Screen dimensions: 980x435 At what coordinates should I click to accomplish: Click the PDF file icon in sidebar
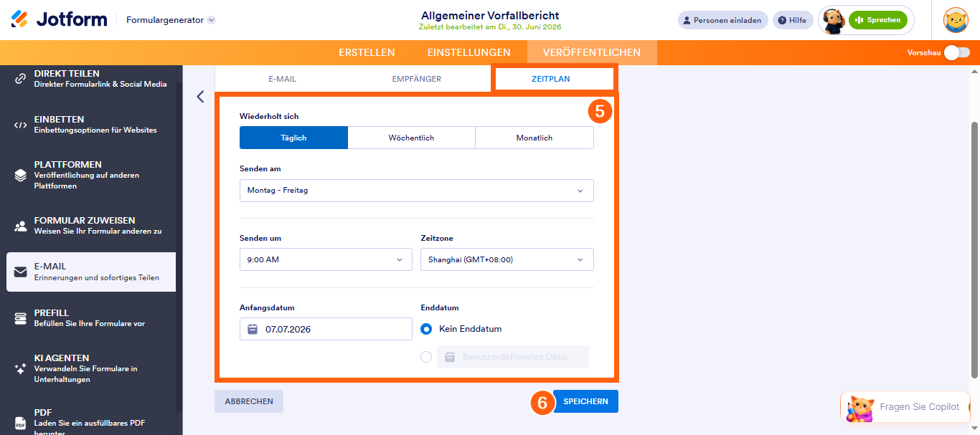pos(20,423)
